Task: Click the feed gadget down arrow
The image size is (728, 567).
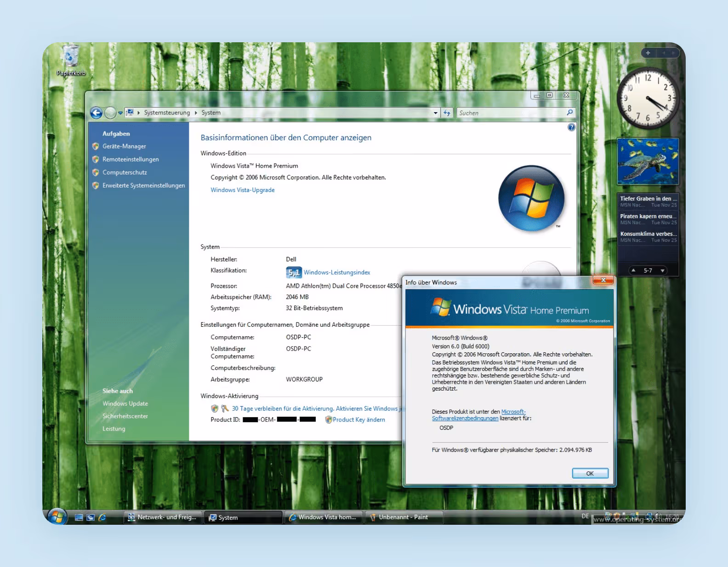Action: click(x=662, y=271)
